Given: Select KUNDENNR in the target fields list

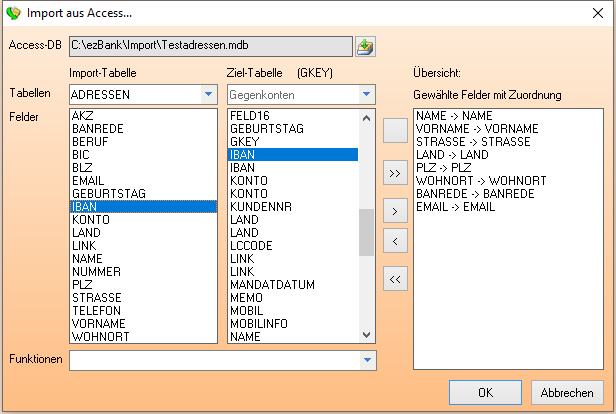Looking at the screenshot, I should pyautogui.click(x=293, y=207).
